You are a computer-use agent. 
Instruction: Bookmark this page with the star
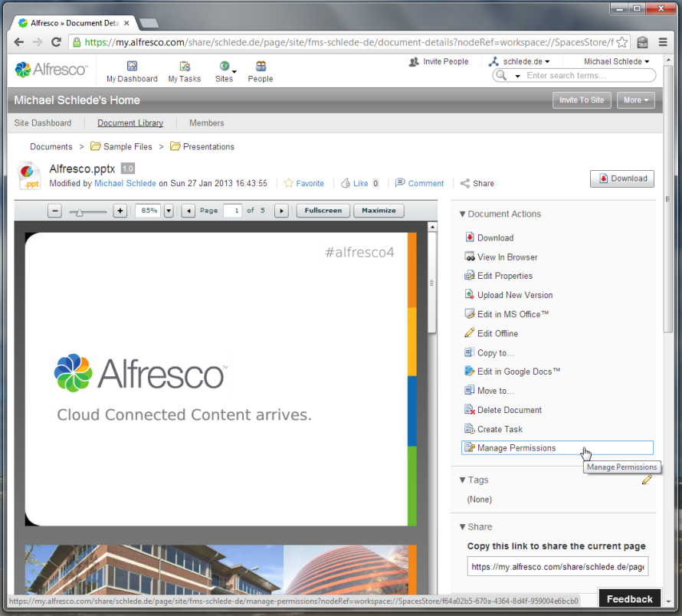[x=622, y=42]
